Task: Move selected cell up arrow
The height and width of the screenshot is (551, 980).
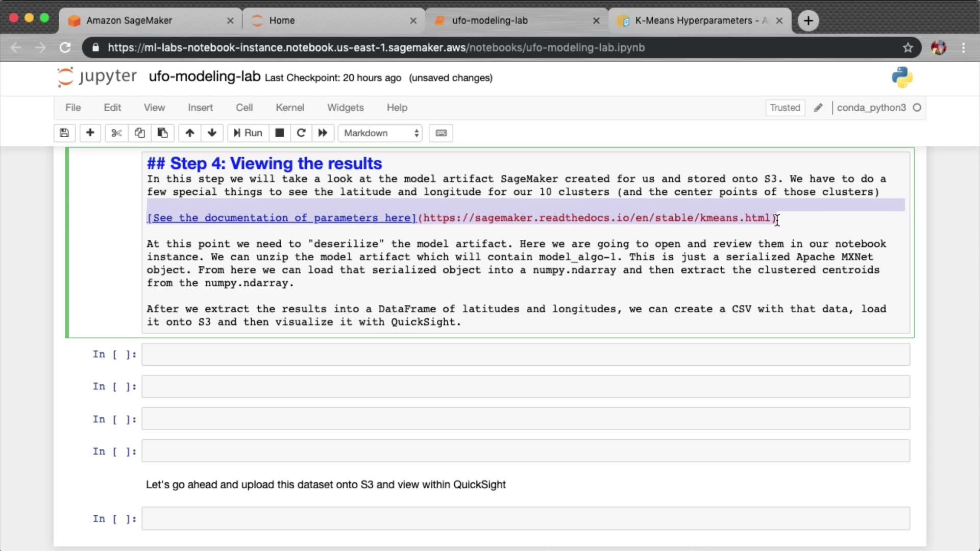Action: click(x=189, y=133)
